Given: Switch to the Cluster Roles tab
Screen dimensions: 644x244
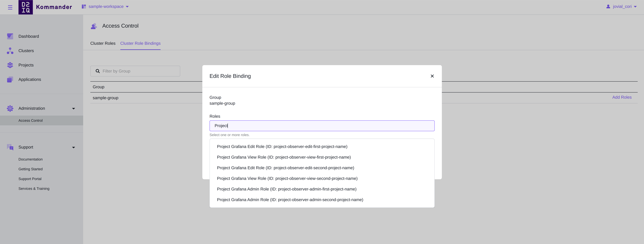Looking at the screenshot, I should coord(103,43).
